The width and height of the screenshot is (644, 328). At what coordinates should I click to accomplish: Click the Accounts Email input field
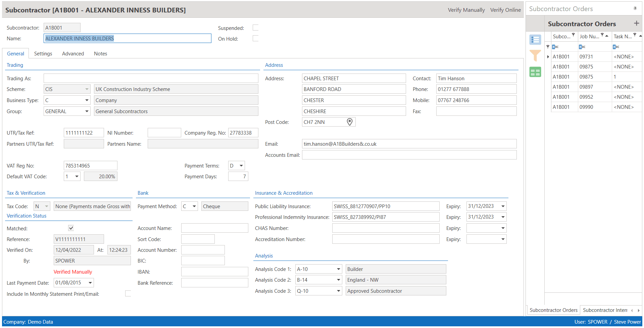[x=409, y=155]
